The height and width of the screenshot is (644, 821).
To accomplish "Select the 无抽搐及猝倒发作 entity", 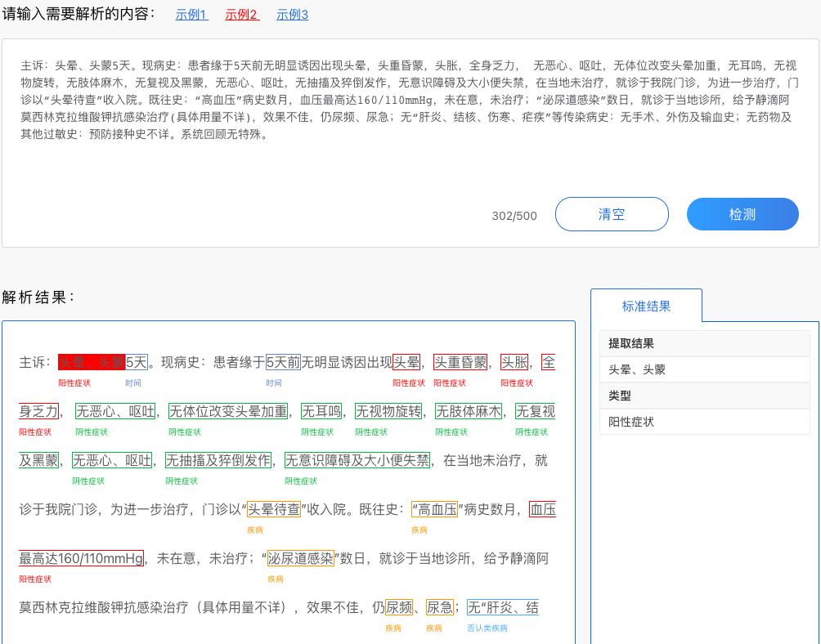I will click(218, 460).
